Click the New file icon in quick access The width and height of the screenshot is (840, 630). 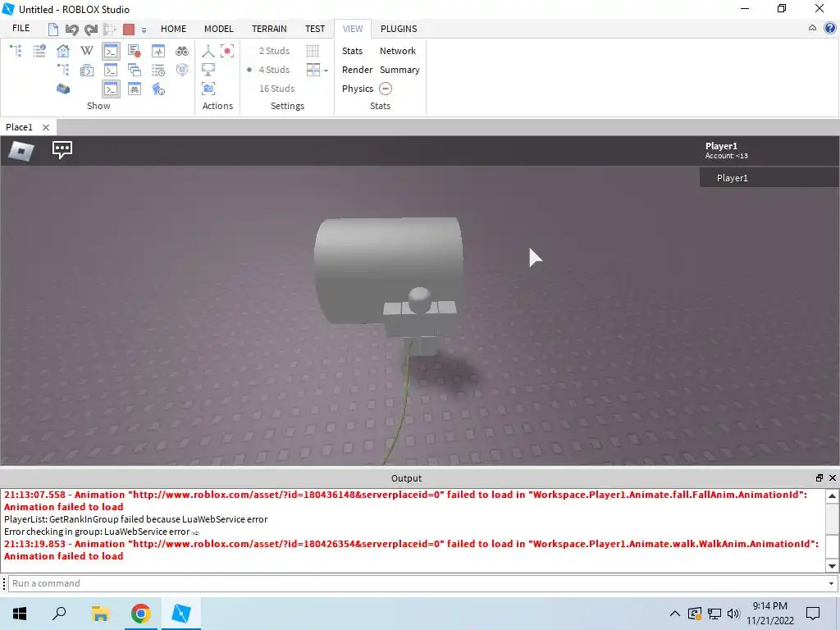pyautogui.click(x=53, y=29)
